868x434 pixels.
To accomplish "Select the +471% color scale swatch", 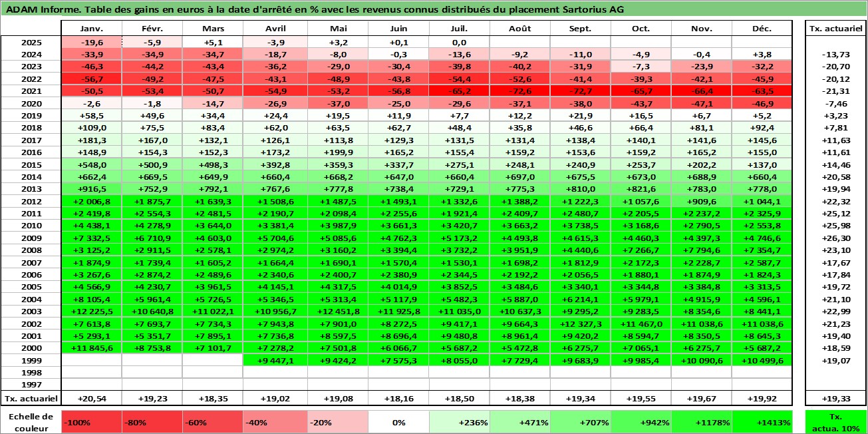I will pos(519,422).
